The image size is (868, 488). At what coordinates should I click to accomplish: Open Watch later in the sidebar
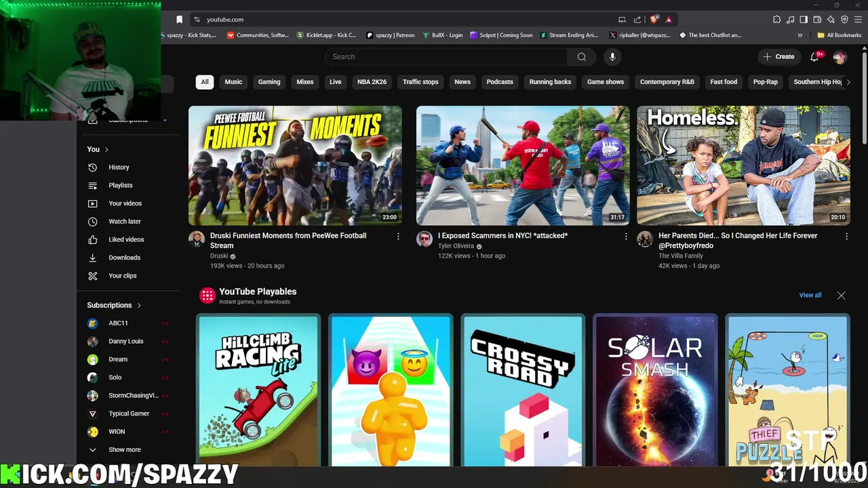click(125, 222)
